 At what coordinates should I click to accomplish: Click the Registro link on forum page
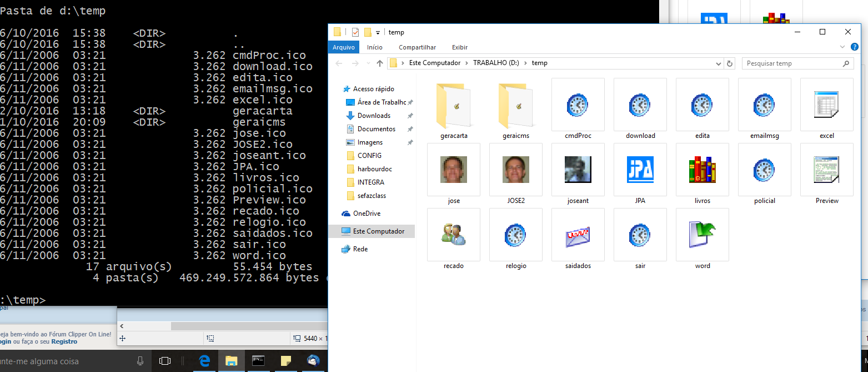point(64,342)
